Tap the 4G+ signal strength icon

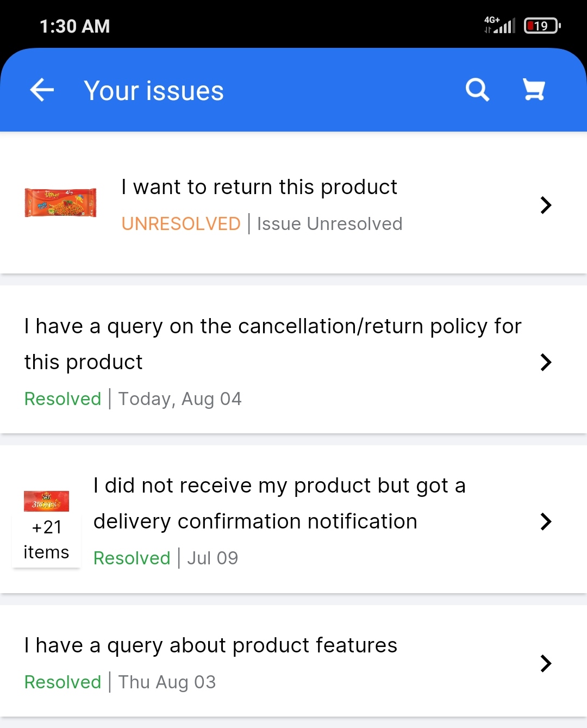[x=500, y=25]
